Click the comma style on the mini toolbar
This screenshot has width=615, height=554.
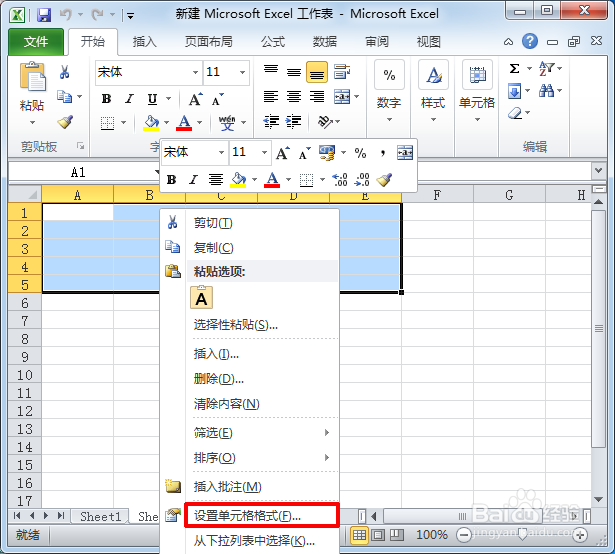(x=382, y=153)
